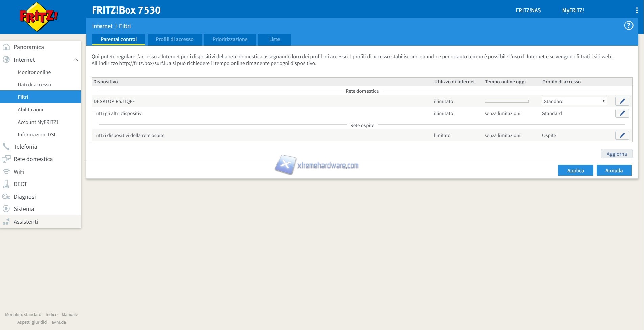
Task: Open WiFi via its signal icon
Action: click(x=6, y=172)
